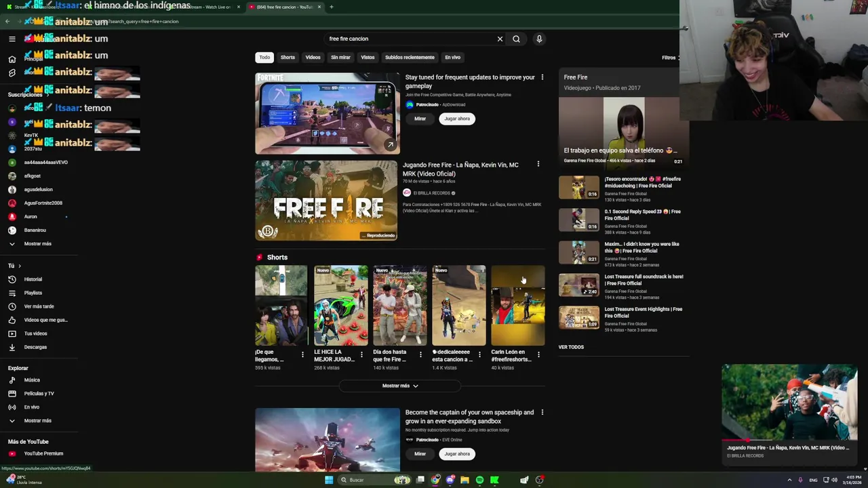Clear the search box with X
This screenshot has height=488, width=868.
(500, 39)
